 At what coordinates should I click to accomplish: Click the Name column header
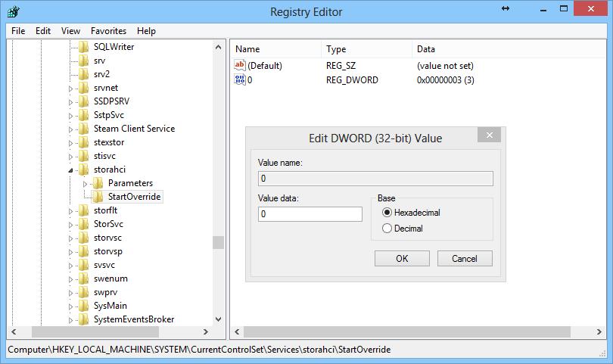coord(275,49)
